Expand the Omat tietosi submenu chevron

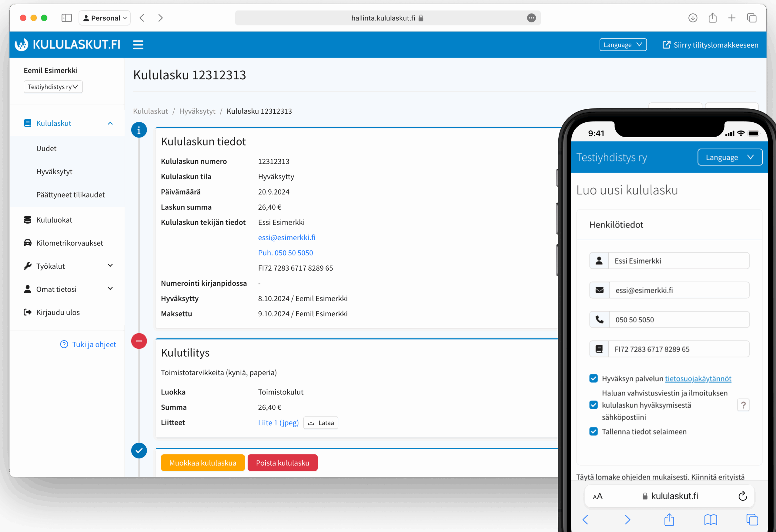pyautogui.click(x=110, y=289)
